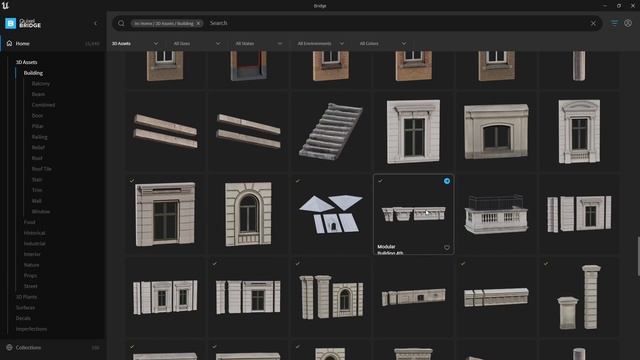This screenshot has height=360, width=640.
Task: Open the Trim subcategory
Action: coord(37,190)
